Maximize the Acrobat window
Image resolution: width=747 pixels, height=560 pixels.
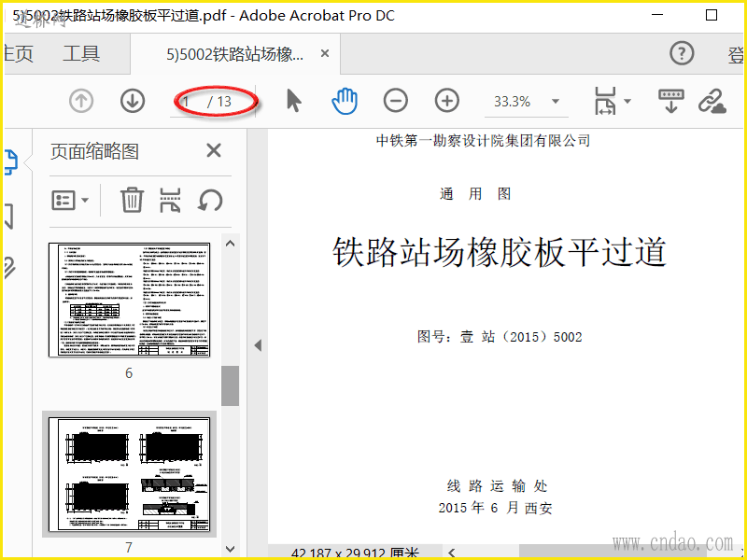pyautogui.click(x=712, y=15)
